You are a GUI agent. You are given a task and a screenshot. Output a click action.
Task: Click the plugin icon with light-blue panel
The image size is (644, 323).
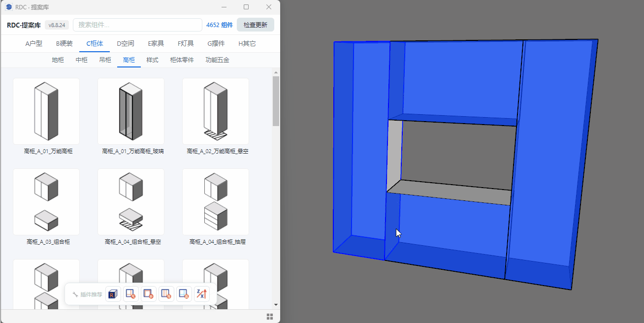[184, 294]
